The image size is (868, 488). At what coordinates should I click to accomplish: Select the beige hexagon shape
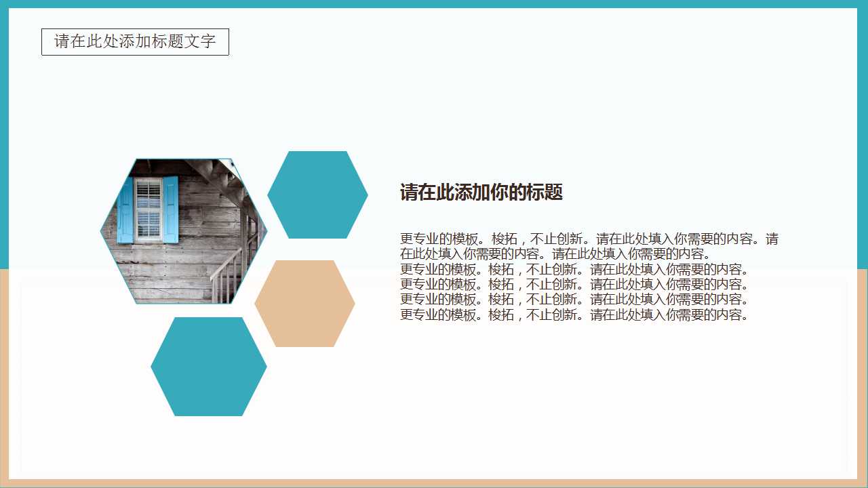pos(304,304)
